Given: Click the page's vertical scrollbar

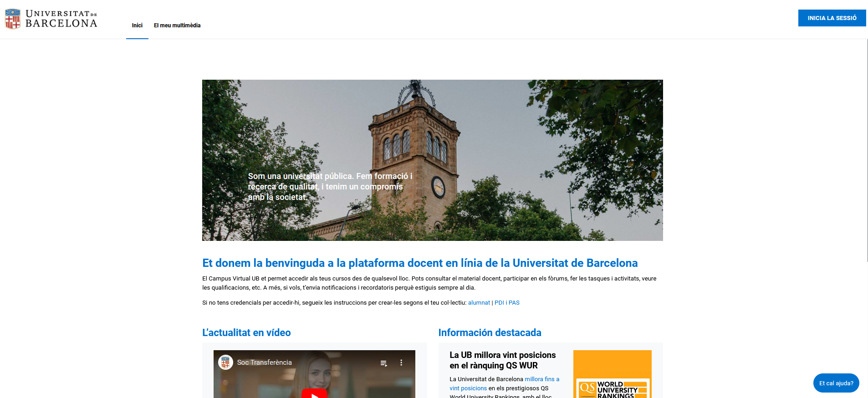Looking at the screenshot, I should click(x=868, y=150).
